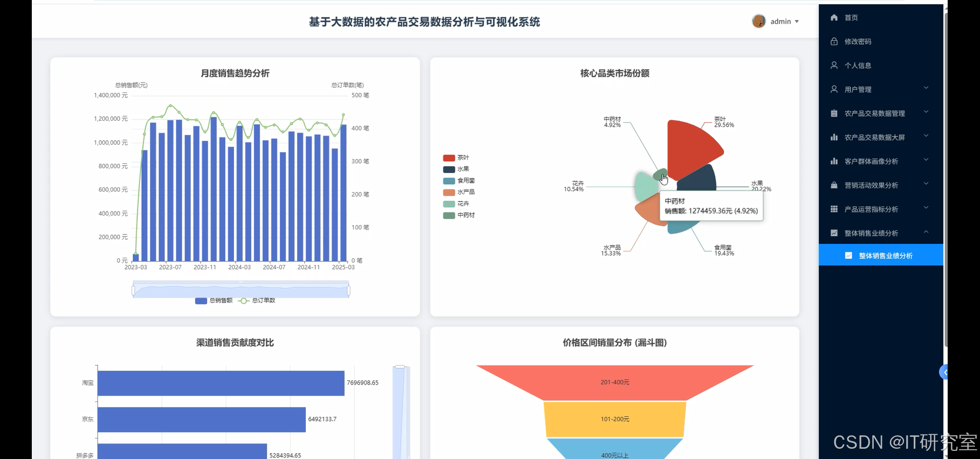The height and width of the screenshot is (459, 980).
Task: Click the page vertical scrollbar
Action: 946,180
